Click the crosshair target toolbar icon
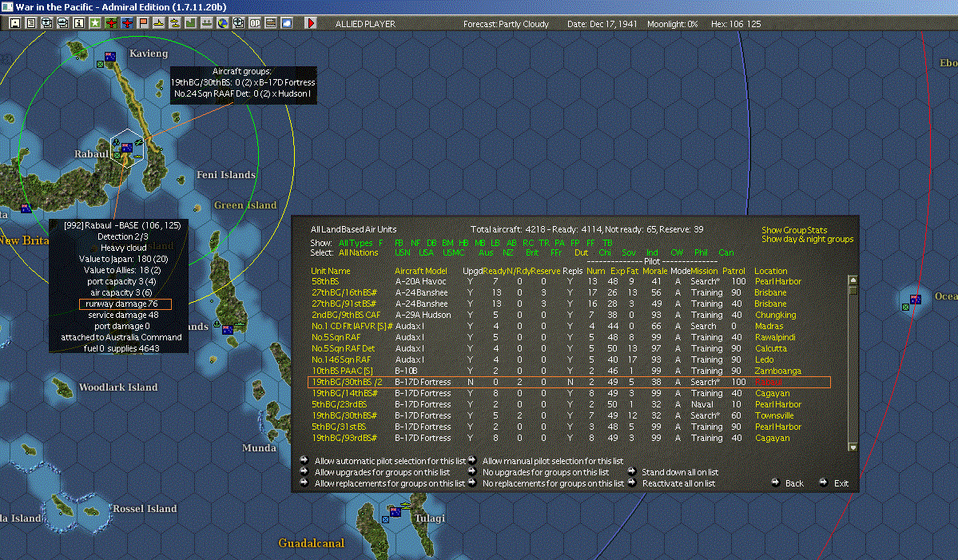 [239, 23]
